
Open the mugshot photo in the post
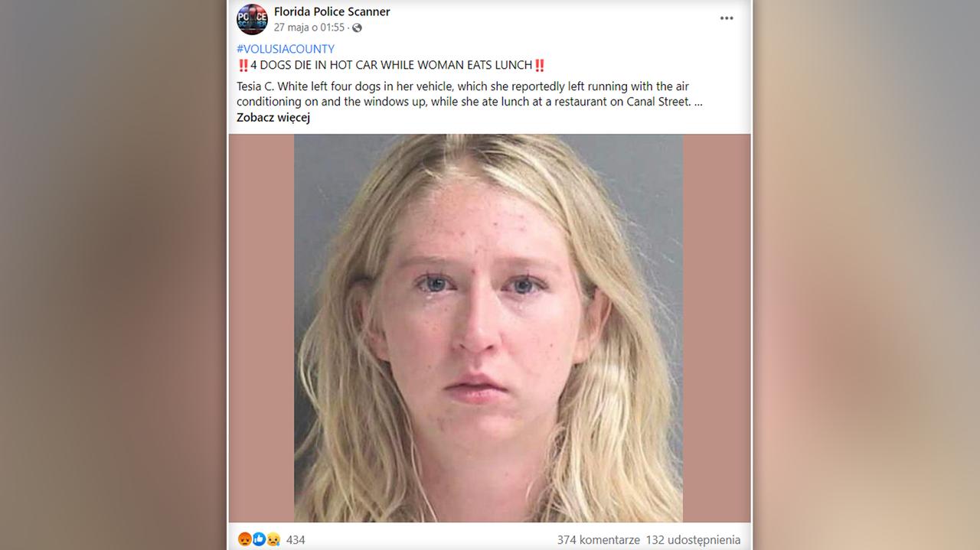point(488,328)
